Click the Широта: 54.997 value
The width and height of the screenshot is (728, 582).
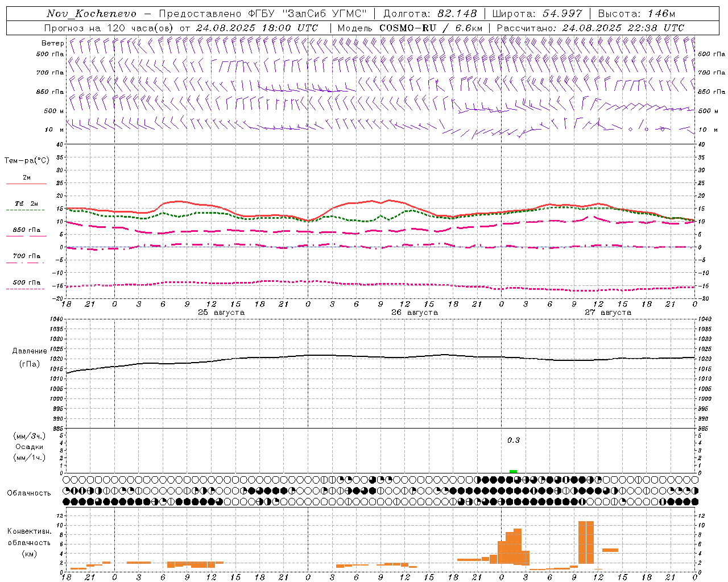[537, 14]
